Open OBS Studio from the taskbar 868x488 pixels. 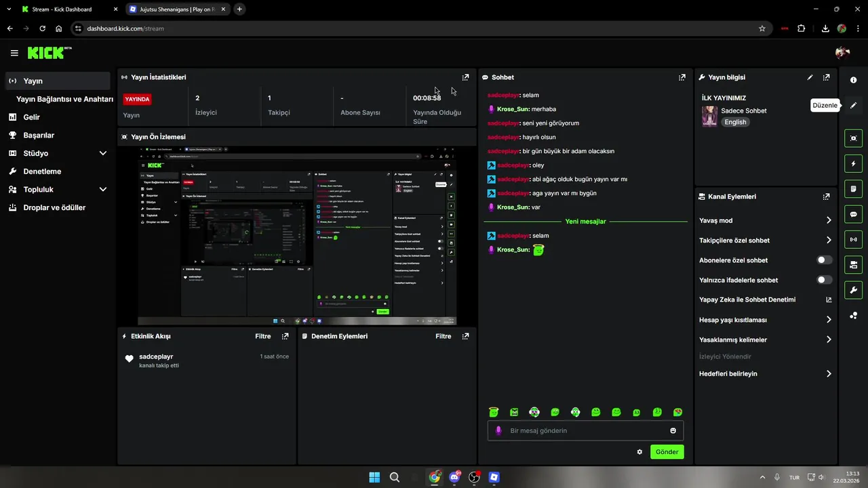(x=474, y=477)
